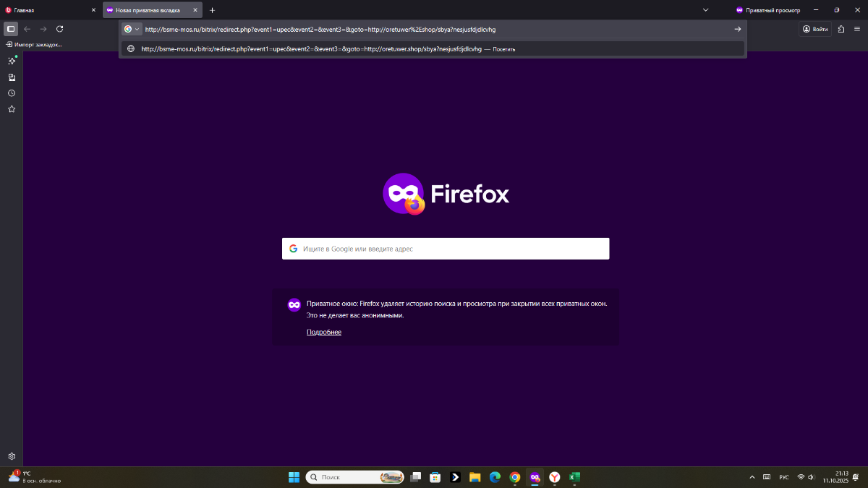Open the Extensions puzzle icon
This screenshot has width=868, height=488.
[x=841, y=29]
